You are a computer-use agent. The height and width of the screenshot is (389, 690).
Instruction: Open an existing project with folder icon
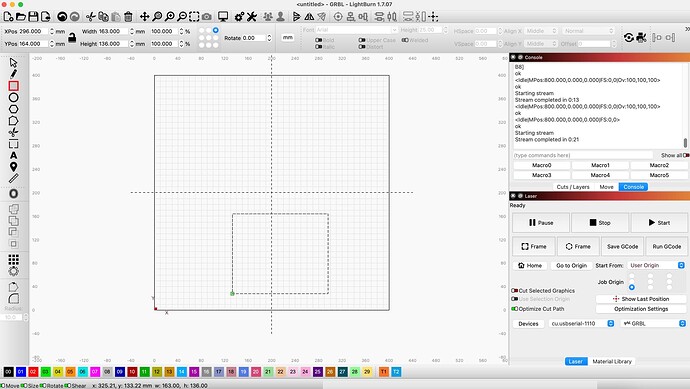21,17
